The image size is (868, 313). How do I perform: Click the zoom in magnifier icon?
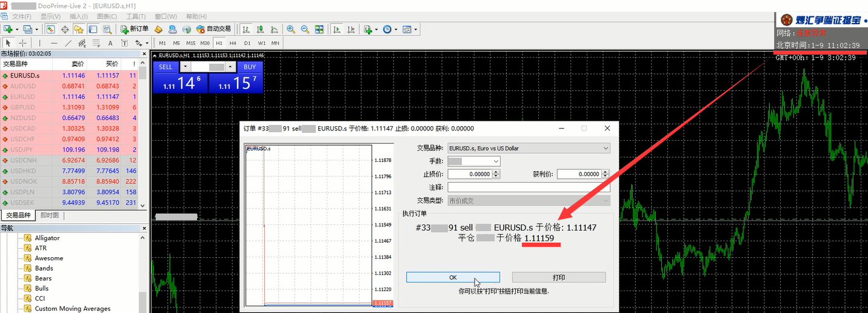click(291, 29)
